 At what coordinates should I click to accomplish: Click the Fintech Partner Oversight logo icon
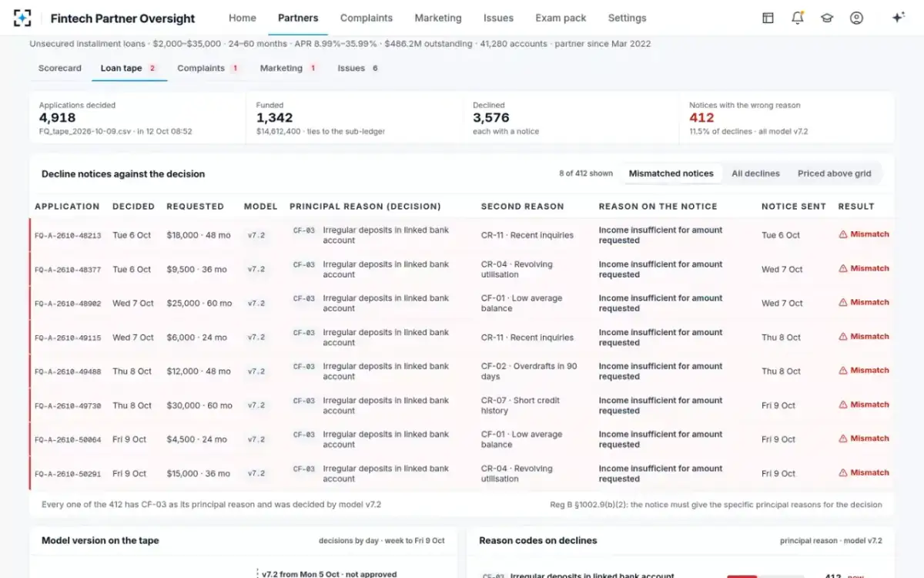pyautogui.click(x=23, y=18)
